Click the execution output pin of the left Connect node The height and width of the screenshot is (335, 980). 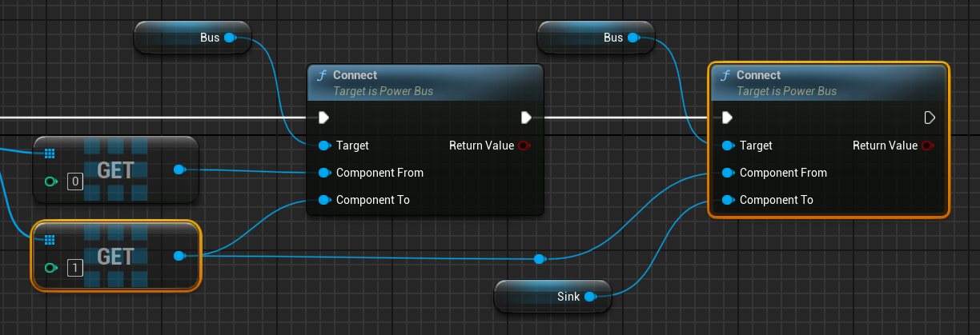click(526, 118)
